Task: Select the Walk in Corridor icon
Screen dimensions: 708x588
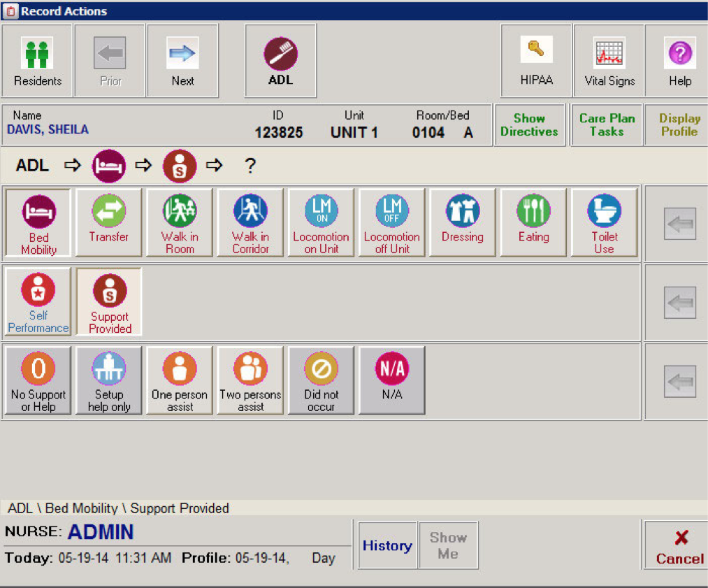Action: (250, 222)
